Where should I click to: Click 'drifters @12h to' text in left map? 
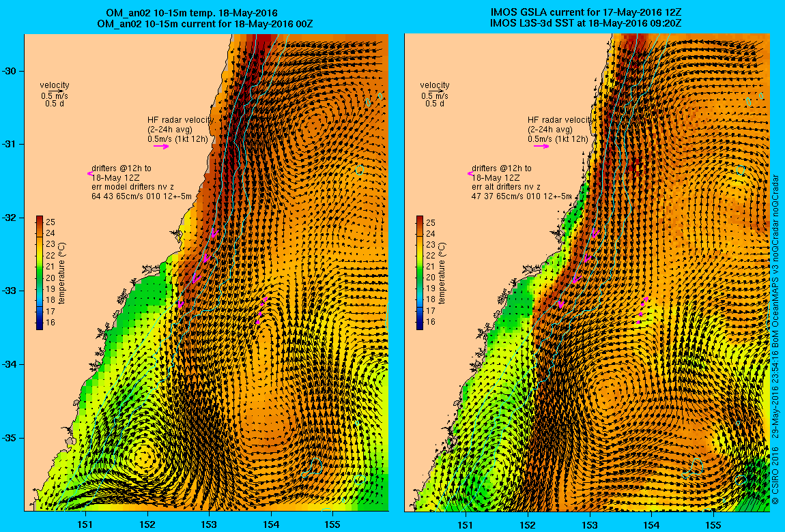point(122,168)
